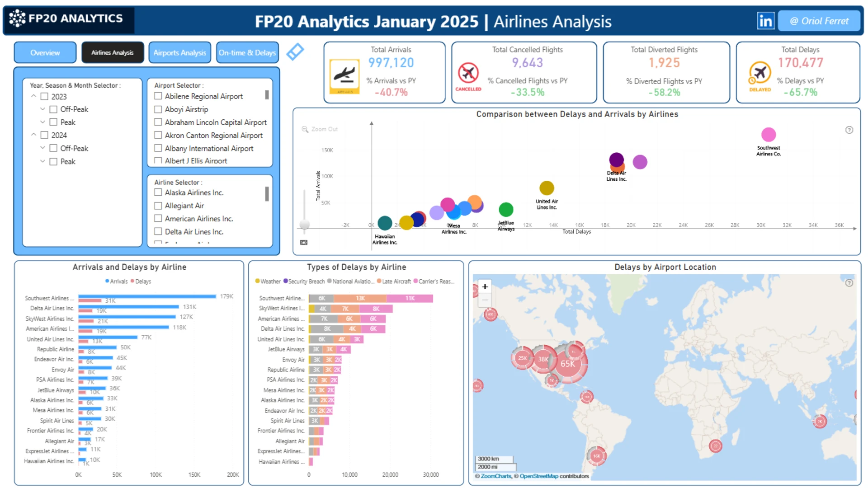
Task: Click the Total Arrivals airplane icon
Action: tap(345, 76)
